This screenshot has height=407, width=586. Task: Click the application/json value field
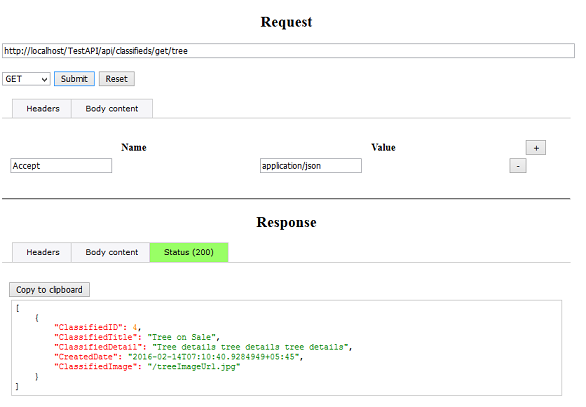pyautogui.click(x=311, y=166)
